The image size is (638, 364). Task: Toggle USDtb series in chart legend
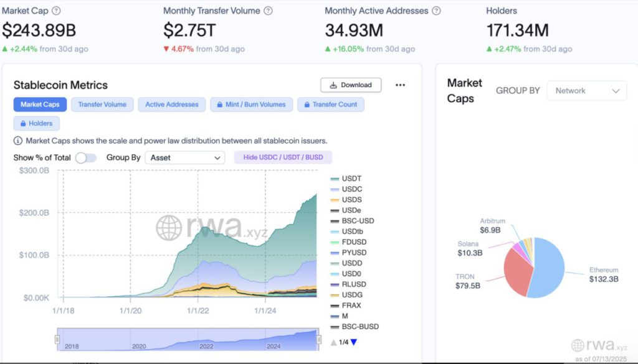point(346,231)
